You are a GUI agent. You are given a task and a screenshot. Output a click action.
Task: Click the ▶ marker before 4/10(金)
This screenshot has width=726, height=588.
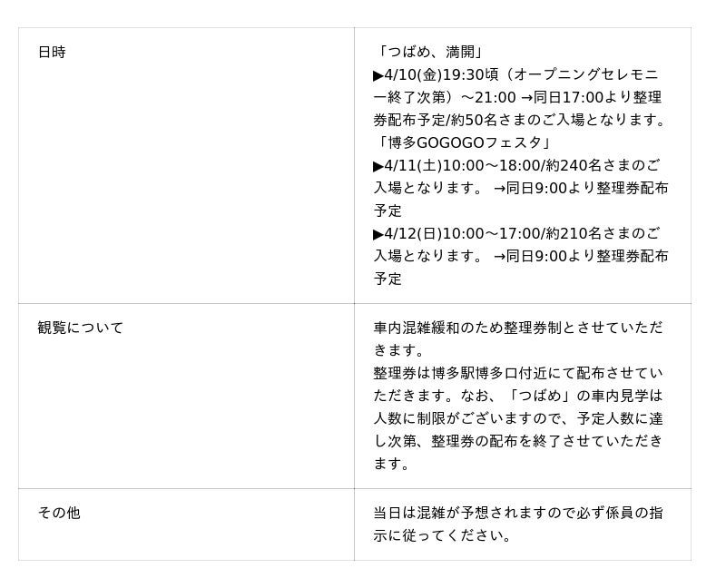coord(378,75)
